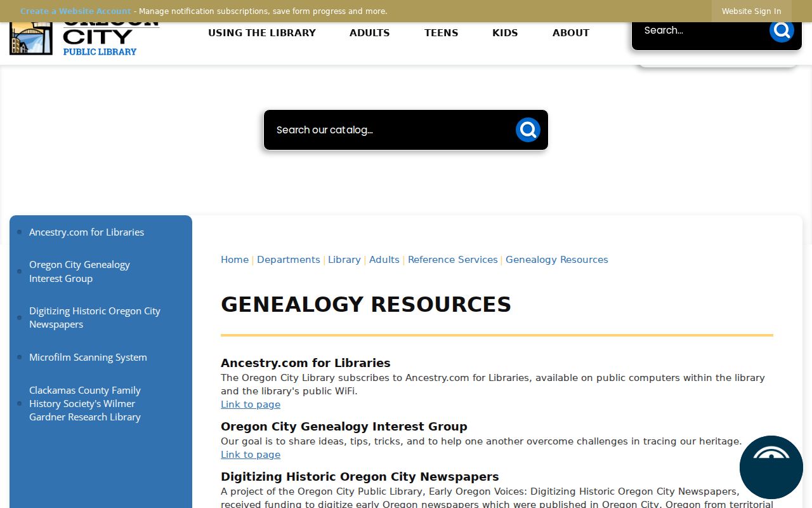Open Clackamas County Family History Society sidebar link
Image resolution: width=812 pixels, height=508 pixels.
[x=85, y=403]
